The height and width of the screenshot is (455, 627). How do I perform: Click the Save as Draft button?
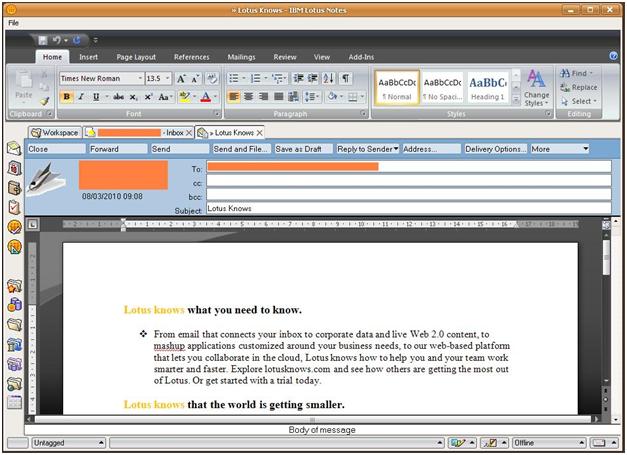(304, 149)
